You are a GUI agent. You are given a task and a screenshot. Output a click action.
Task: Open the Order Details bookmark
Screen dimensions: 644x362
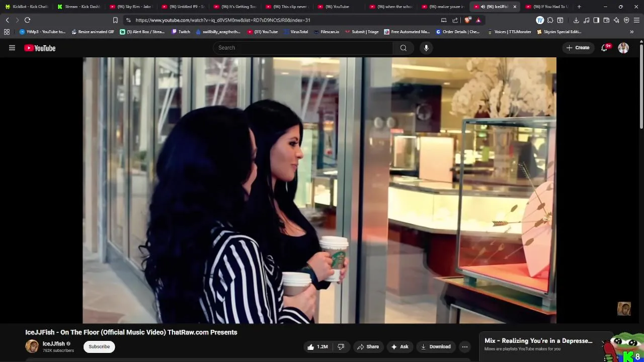(x=458, y=32)
